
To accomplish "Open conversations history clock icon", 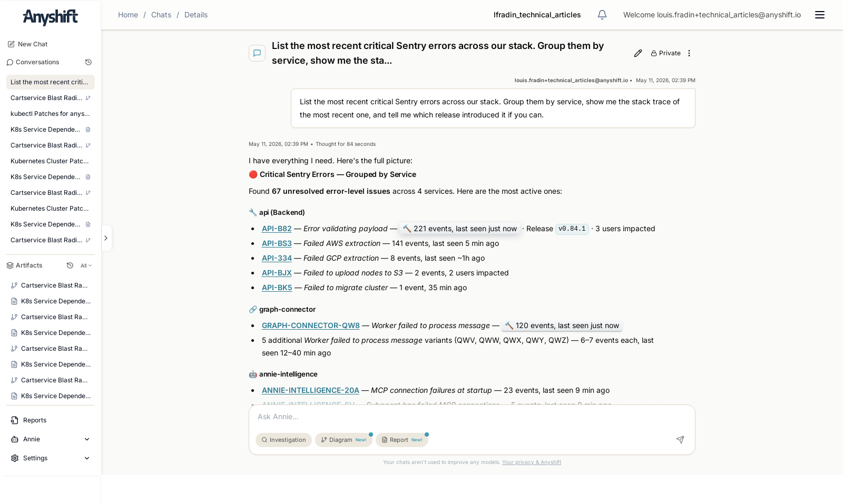I will [89, 62].
